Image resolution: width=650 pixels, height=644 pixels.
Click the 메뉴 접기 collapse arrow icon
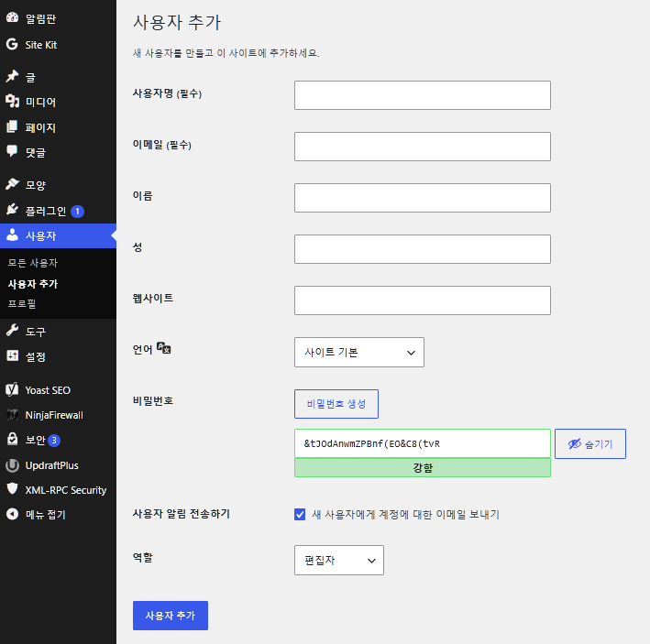click(x=13, y=514)
